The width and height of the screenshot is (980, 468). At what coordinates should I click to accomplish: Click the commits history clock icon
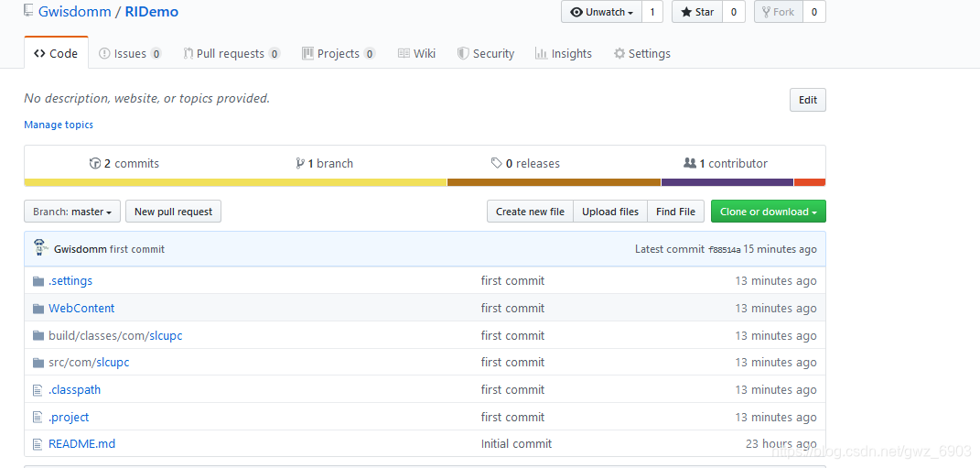[x=95, y=163]
